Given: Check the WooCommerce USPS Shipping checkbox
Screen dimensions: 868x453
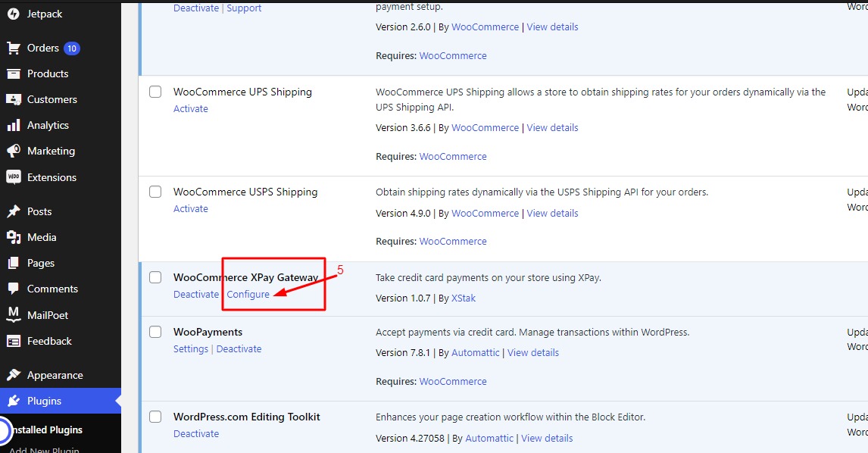Looking at the screenshot, I should coord(155,192).
